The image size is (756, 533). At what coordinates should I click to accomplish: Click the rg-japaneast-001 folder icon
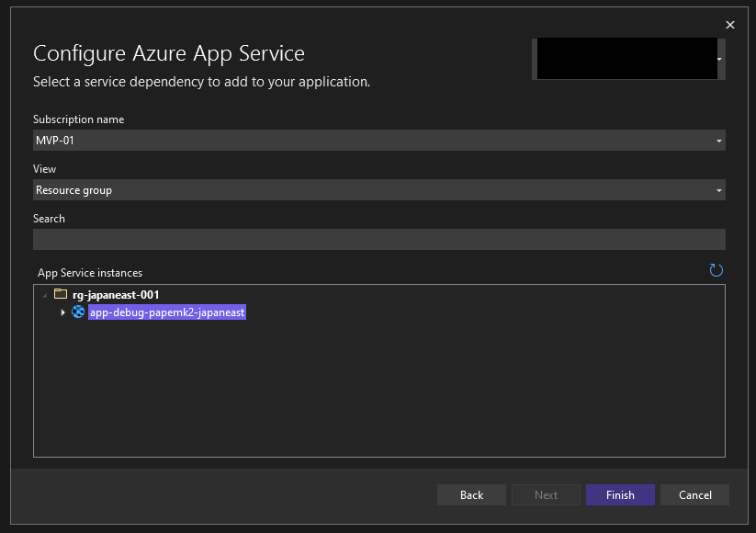coord(61,294)
